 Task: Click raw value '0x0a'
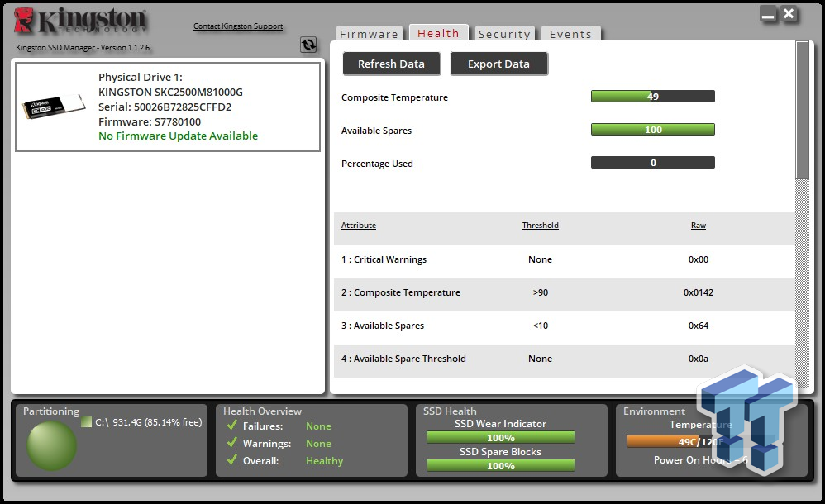[699, 359]
